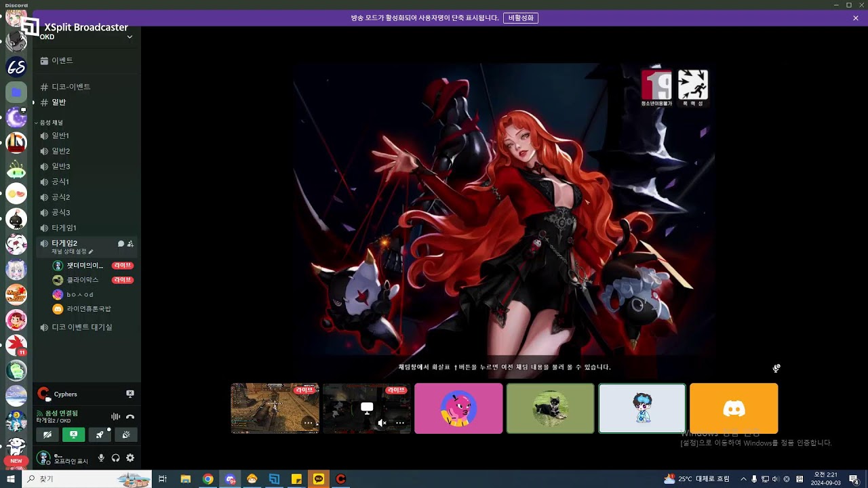Image resolution: width=868 pixels, height=488 pixels.
Task: Open the soundboard panel
Action: click(x=126, y=434)
